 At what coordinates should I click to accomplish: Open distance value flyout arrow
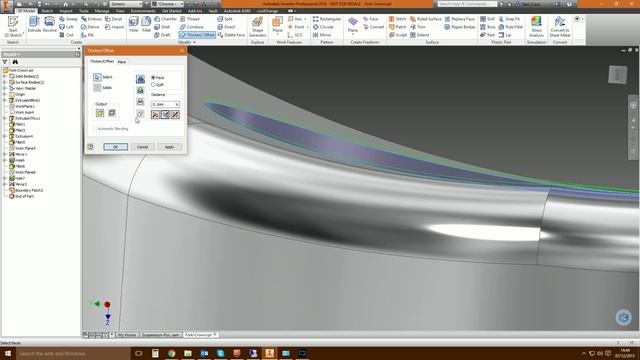pyautogui.click(x=177, y=104)
